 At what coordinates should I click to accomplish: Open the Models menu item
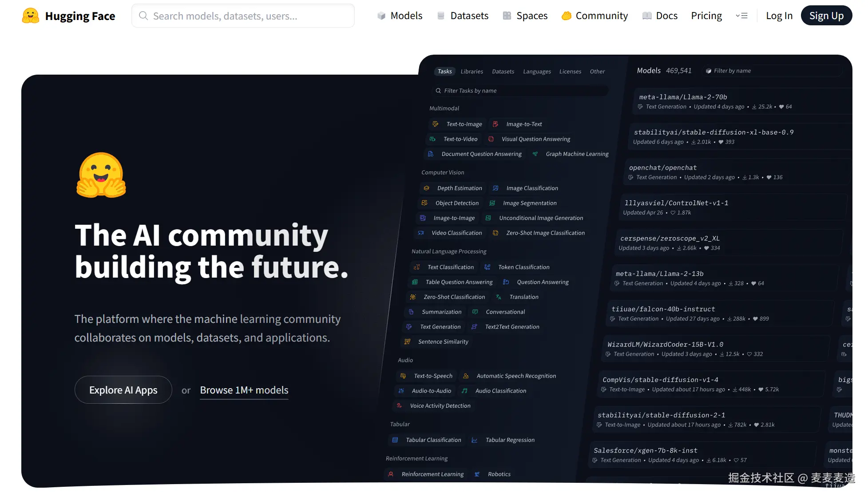pos(406,16)
